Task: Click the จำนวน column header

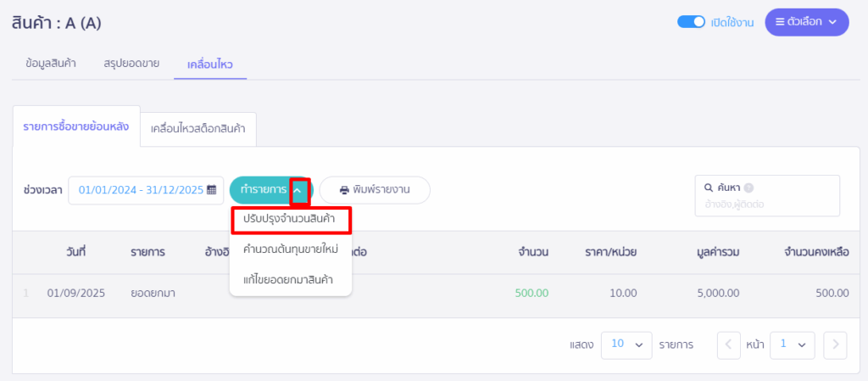Action: tap(534, 252)
